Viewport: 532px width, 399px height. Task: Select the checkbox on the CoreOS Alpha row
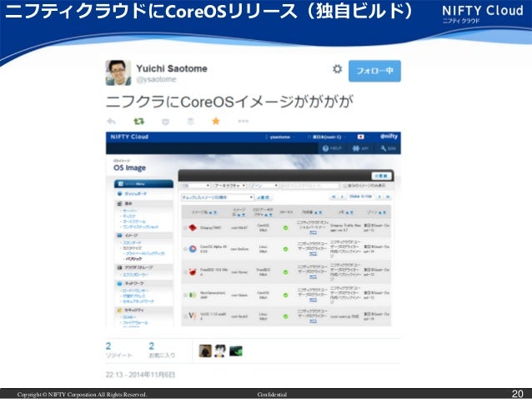tap(185, 249)
